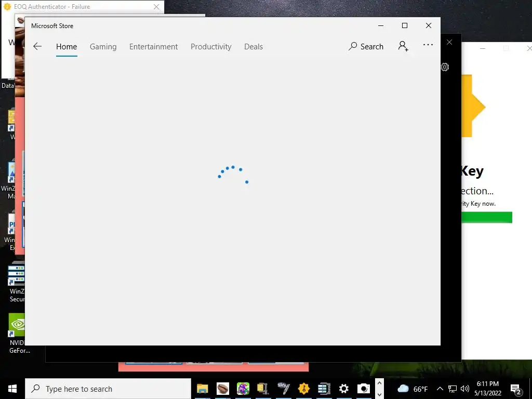Open the 6:11 PM clock and calendar

[487, 389]
